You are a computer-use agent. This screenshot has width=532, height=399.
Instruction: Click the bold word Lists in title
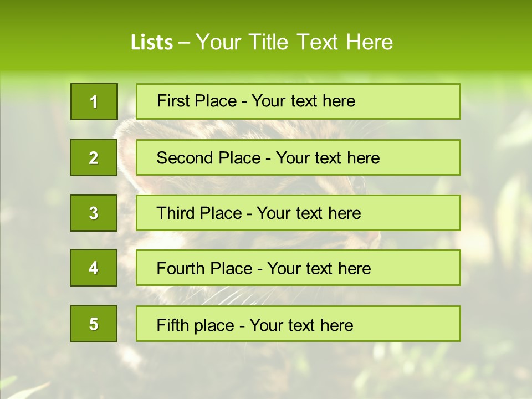click(x=151, y=43)
